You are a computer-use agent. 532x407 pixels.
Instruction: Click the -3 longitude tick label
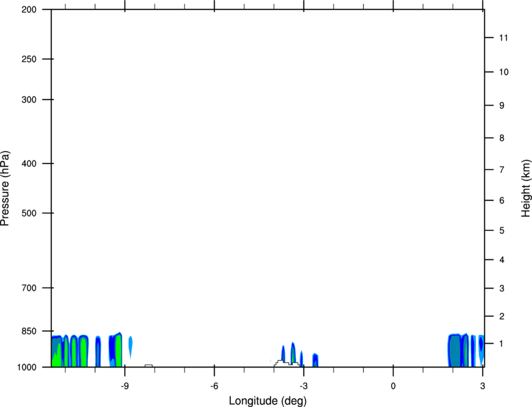coord(304,386)
